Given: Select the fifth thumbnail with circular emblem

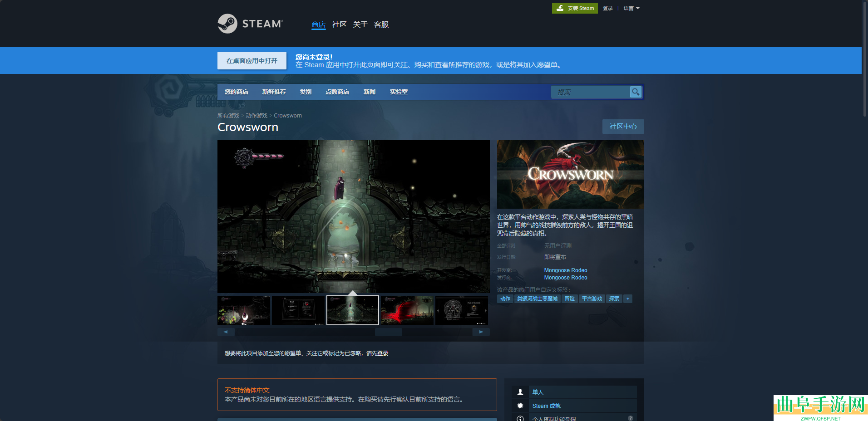Looking at the screenshot, I should (x=462, y=310).
